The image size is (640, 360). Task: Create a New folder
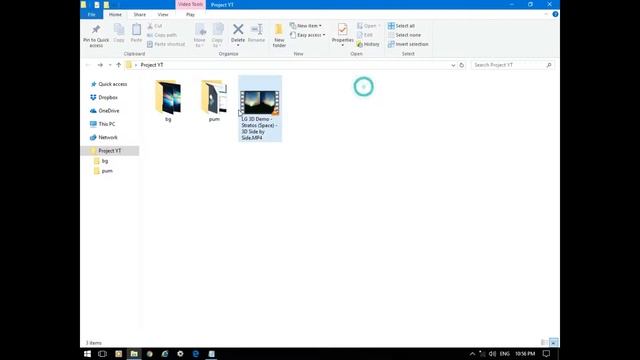coord(279,36)
